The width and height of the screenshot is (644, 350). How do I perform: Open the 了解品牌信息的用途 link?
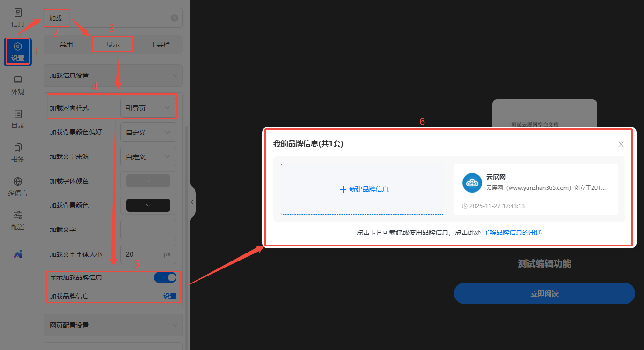pyautogui.click(x=512, y=232)
